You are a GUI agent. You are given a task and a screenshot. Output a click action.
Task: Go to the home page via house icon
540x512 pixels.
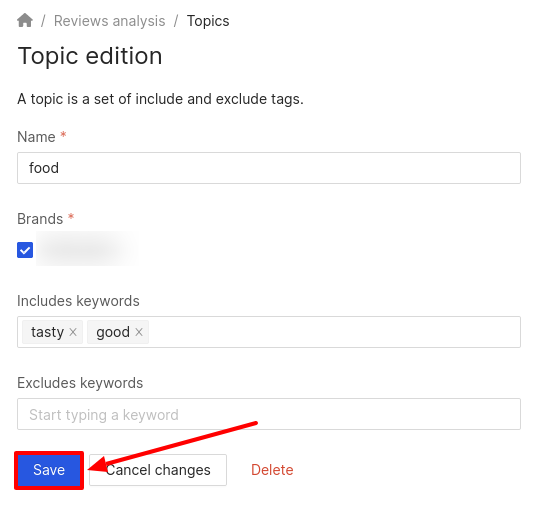25,20
